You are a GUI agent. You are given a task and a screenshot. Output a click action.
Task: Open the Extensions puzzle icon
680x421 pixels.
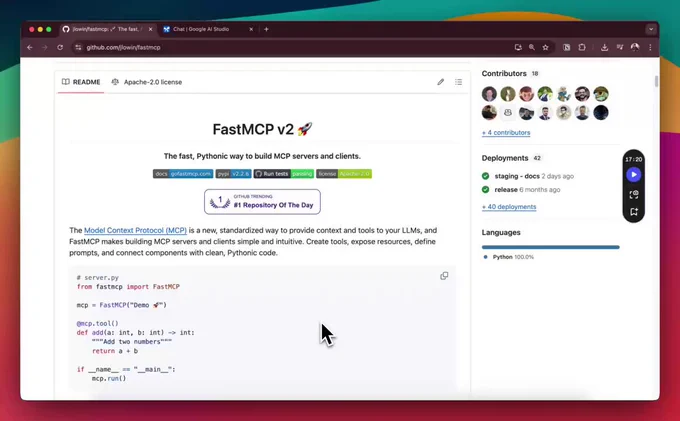[x=582, y=47]
